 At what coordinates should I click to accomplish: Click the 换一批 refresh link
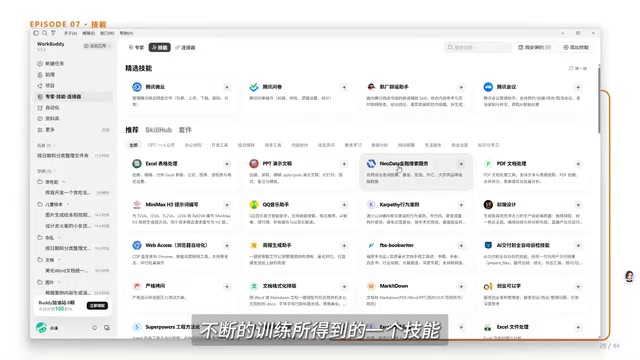tap(578, 68)
